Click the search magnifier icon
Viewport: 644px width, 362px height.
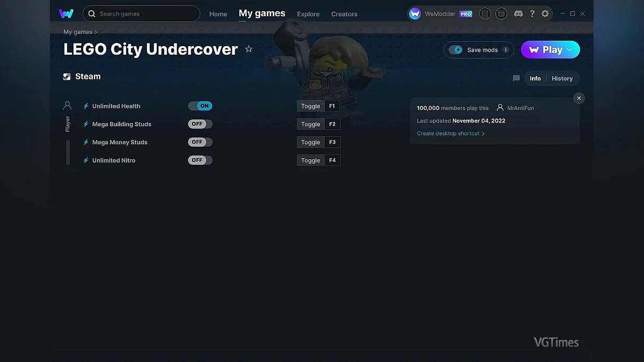[92, 13]
